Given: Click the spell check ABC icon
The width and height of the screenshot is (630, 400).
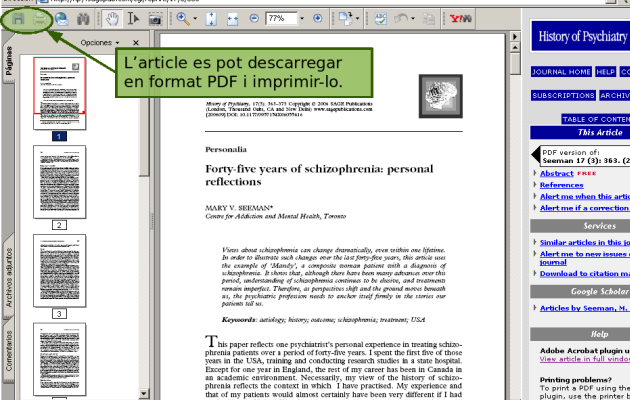Looking at the screenshot, I should (x=380, y=18).
